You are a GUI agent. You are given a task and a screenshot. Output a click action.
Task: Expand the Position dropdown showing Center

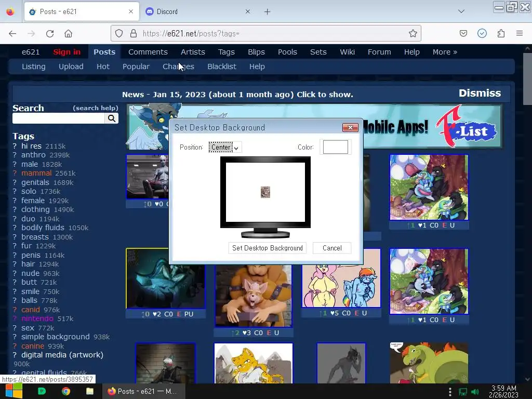tap(224, 147)
